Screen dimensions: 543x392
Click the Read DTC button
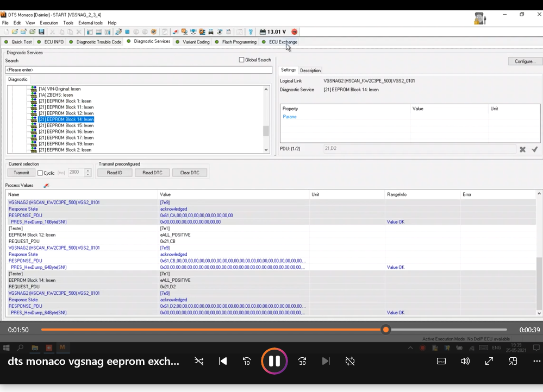[152, 173]
